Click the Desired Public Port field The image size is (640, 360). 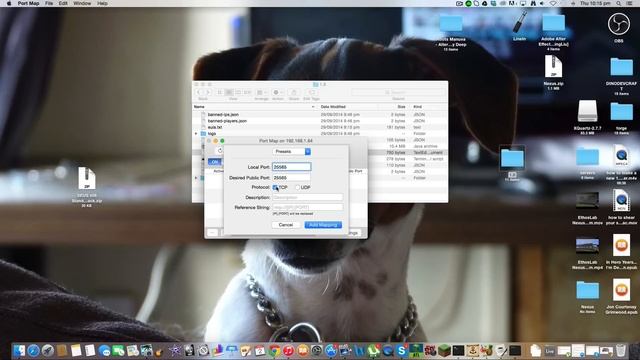tap(291, 178)
